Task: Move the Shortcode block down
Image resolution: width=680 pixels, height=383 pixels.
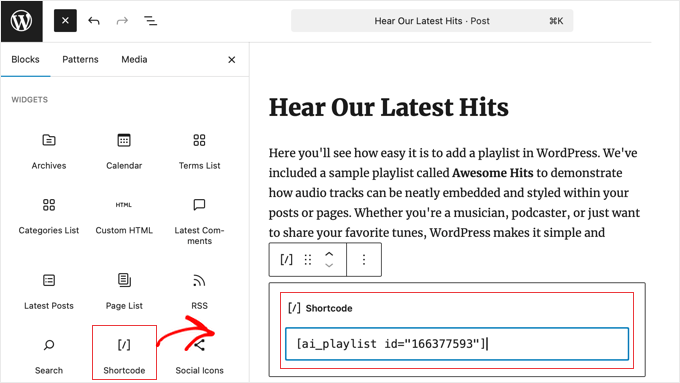Action: coord(329,265)
